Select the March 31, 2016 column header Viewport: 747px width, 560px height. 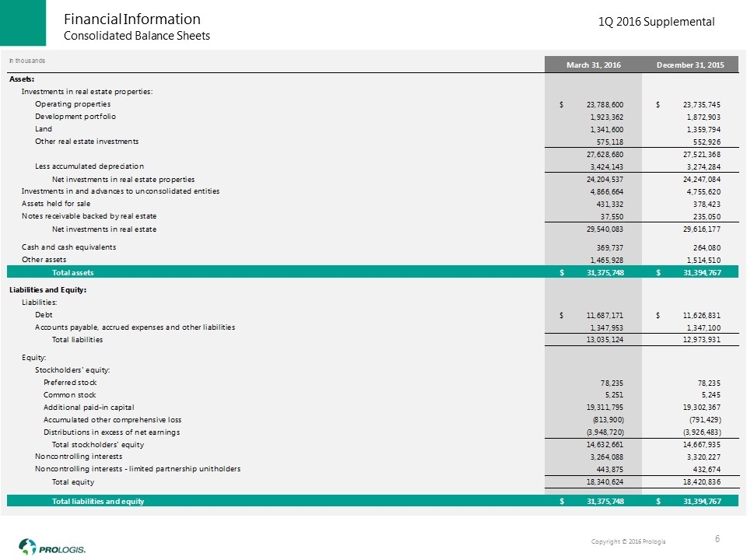[x=593, y=65]
